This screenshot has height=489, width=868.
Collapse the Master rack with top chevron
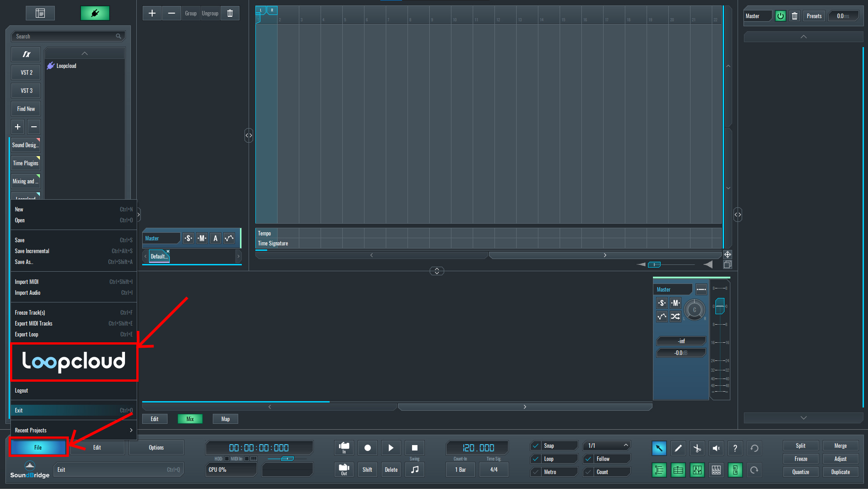(x=804, y=37)
